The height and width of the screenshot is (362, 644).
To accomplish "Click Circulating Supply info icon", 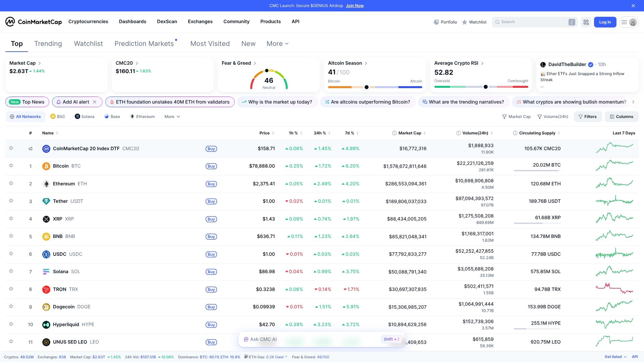I will [515, 133].
